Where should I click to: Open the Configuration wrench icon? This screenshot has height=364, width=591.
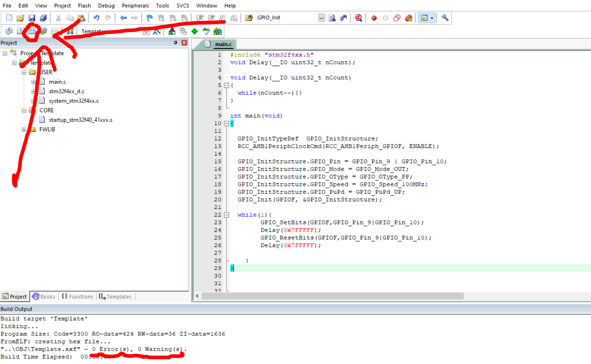445,18
